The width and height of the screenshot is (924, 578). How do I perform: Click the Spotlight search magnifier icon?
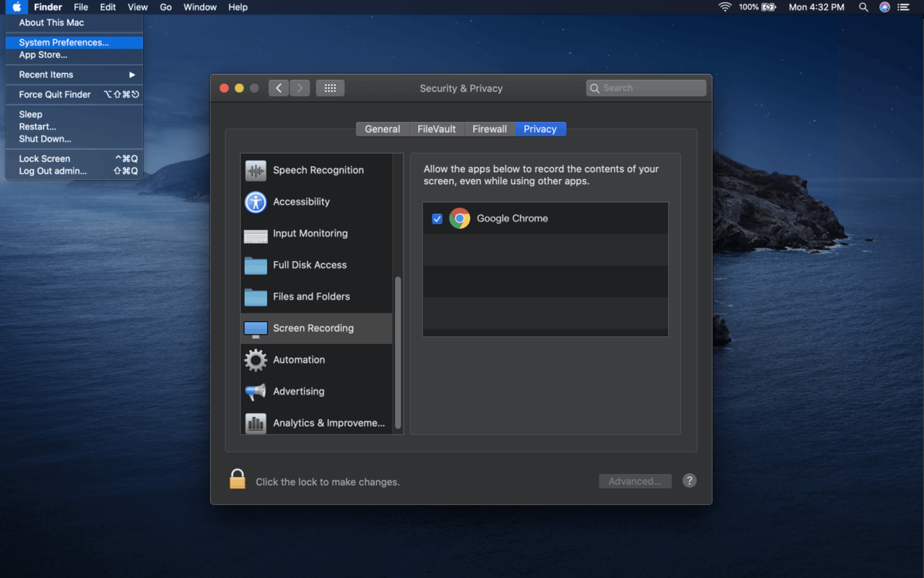863,7
